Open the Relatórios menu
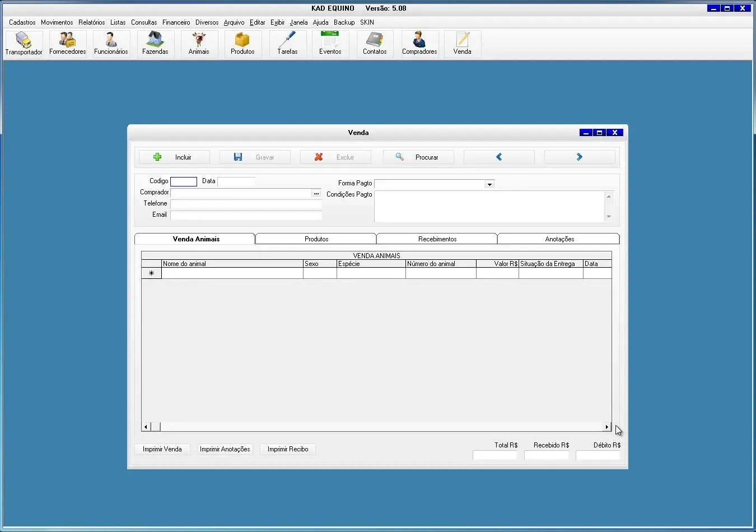 click(x=91, y=22)
